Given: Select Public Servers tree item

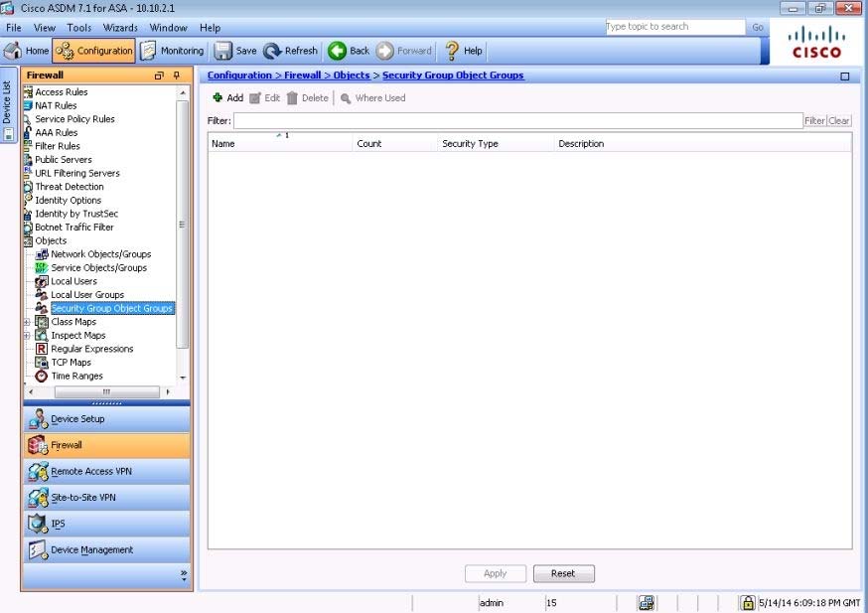Looking at the screenshot, I should (64, 160).
